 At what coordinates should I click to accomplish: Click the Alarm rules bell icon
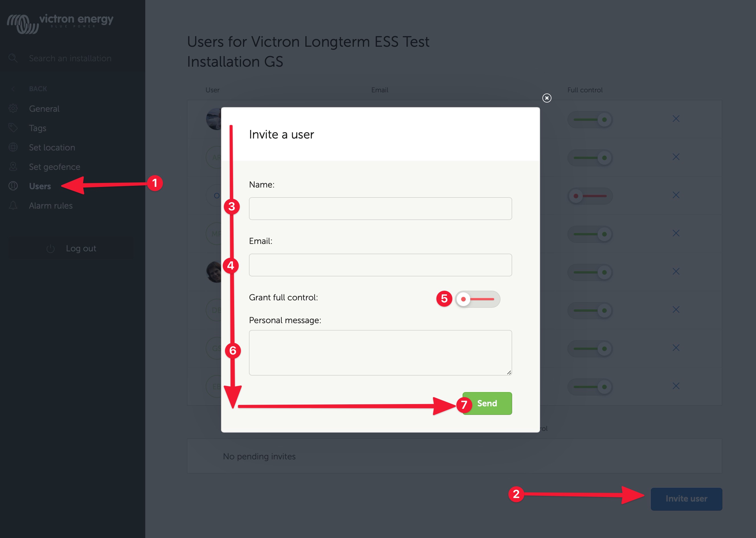(13, 206)
